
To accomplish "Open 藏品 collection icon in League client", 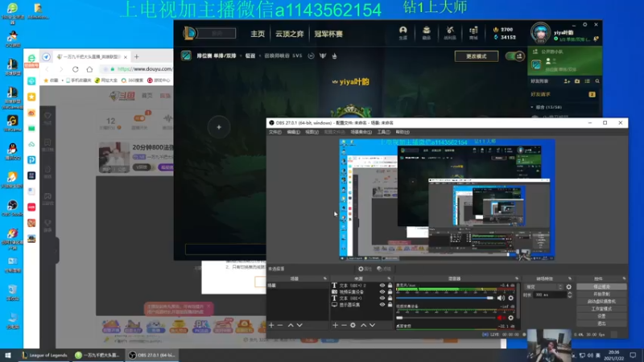I will [x=427, y=33].
